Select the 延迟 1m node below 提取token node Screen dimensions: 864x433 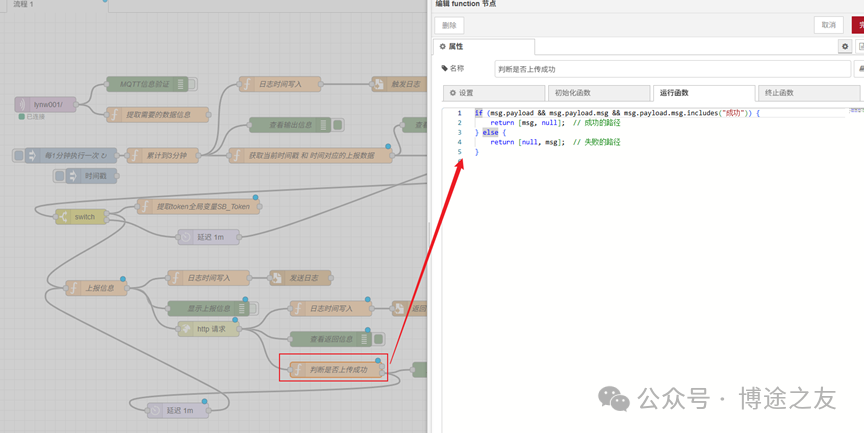pos(208,237)
